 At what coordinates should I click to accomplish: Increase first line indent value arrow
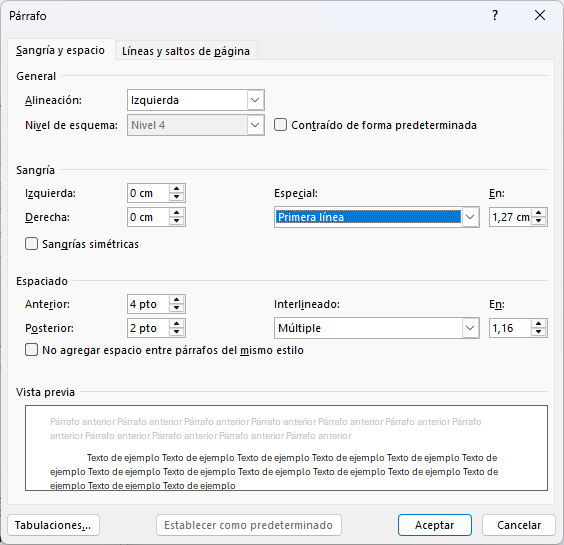tap(538, 213)
